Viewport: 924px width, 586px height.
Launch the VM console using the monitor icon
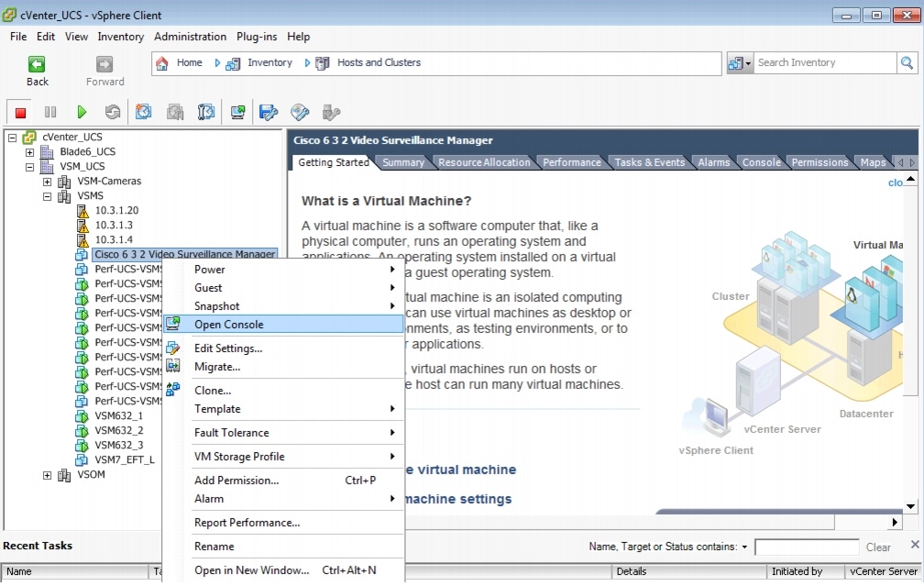(236, 111)
